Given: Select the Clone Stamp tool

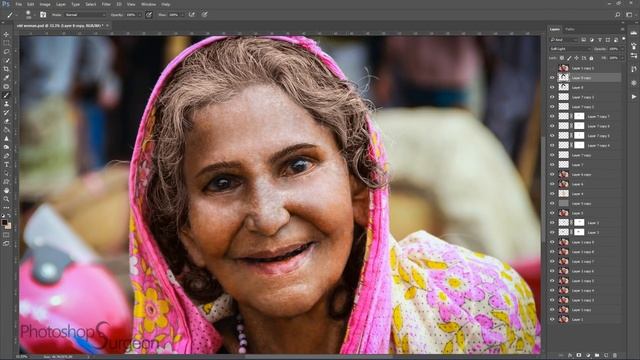Looking at the screenshot, I should click(x=6, y=104).
